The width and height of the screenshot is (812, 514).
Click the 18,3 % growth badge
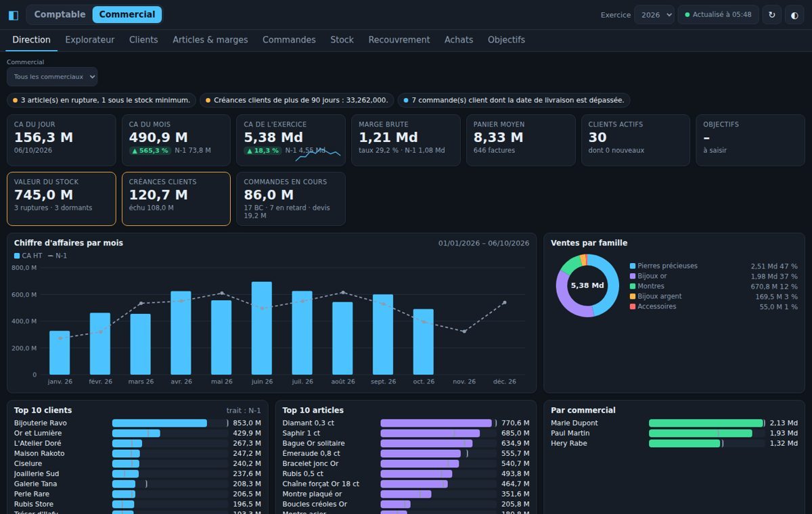click(263, 151)
